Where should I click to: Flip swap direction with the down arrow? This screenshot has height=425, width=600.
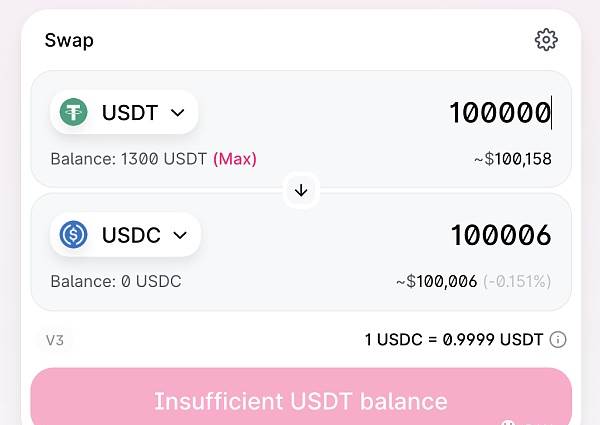click(x=301, y=190)
